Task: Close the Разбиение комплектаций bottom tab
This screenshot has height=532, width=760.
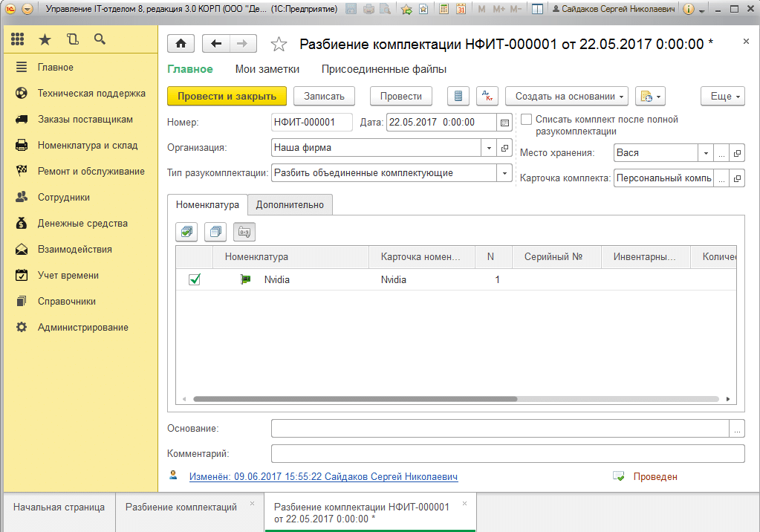Action: tap(252, 503)
